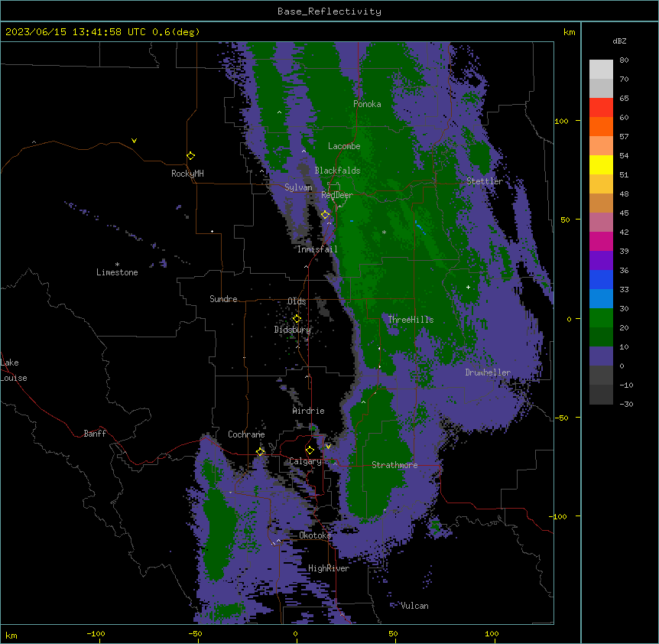Select the 42 dBZ magenta color swatch
Screen dimensions: 659x644
point(601,241)
